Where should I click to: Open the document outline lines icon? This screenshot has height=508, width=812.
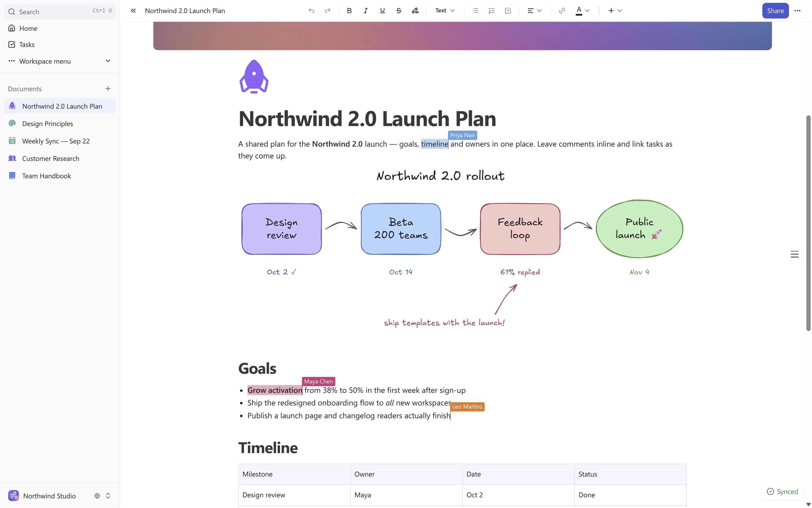(795, 254)
